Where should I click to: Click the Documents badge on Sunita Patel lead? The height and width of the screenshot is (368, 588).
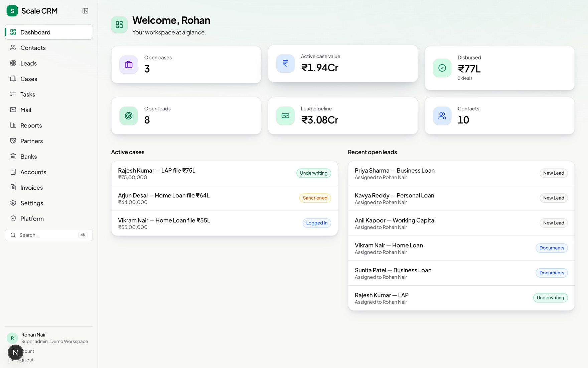point(551,273)
